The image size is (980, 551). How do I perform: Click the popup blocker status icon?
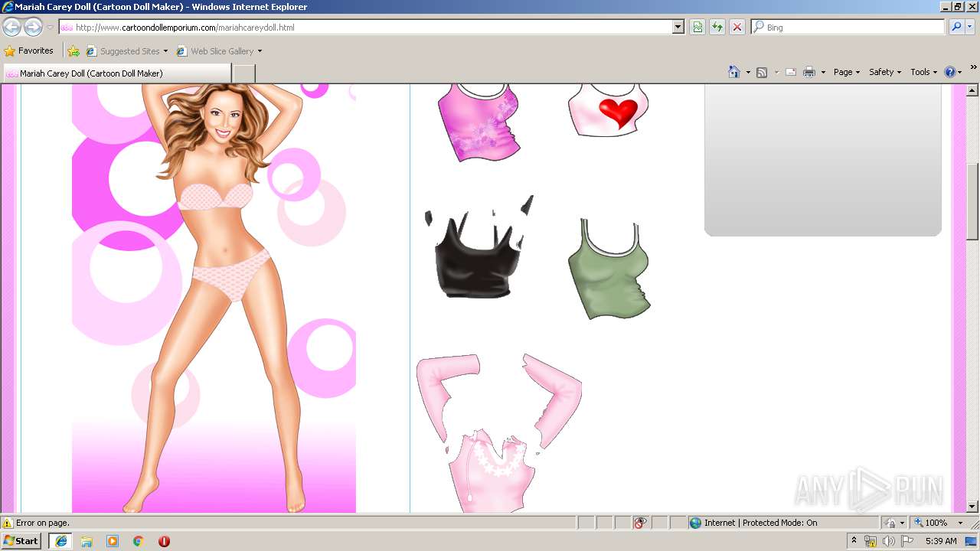click(640, 523)
